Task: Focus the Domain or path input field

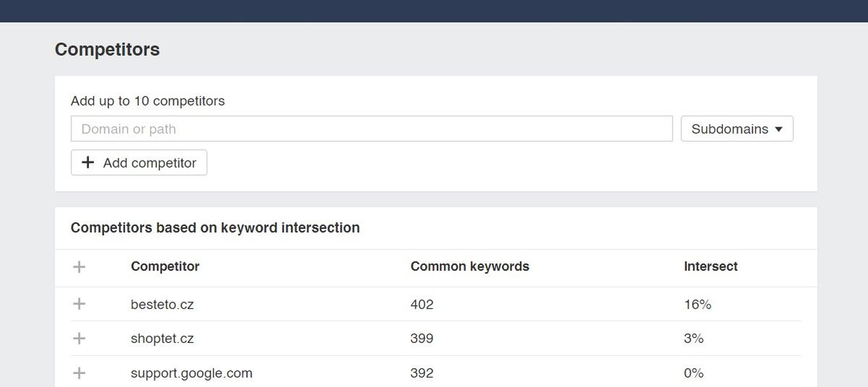Action: coord(372,129)
